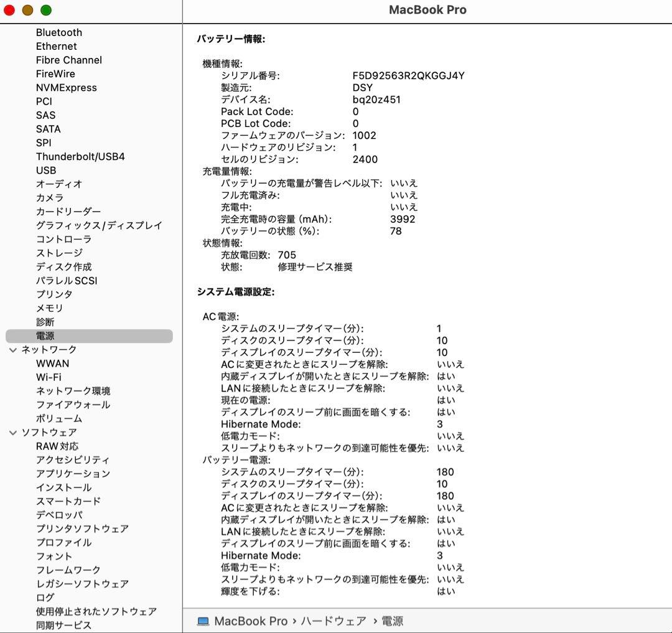Viewport: 672px width, 633px height.
Task: Collapse the ソフトウェア section
Action: tap(12, 432)
